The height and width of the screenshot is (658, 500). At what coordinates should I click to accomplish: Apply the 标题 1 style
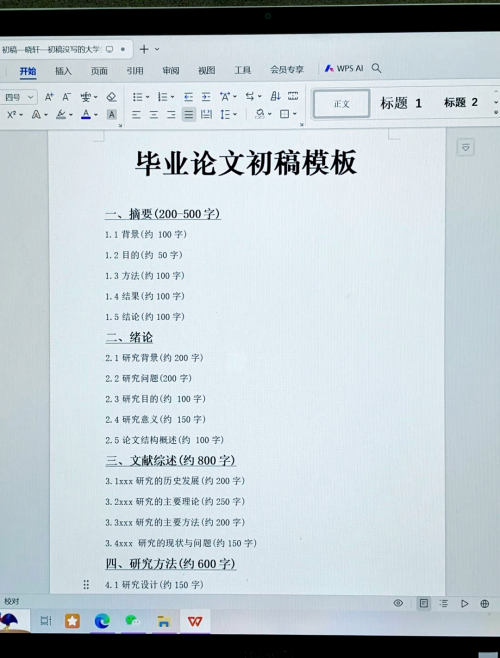(x=401, y=103)
